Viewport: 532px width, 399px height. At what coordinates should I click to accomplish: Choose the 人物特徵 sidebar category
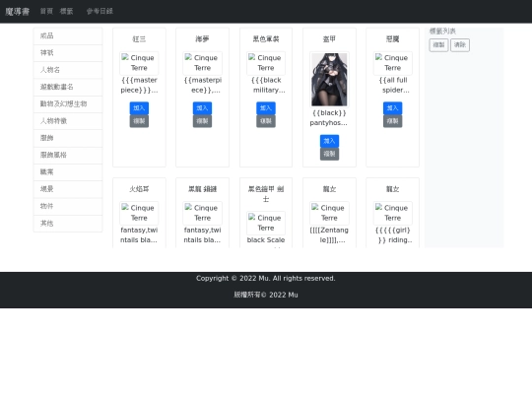point(68,121)
